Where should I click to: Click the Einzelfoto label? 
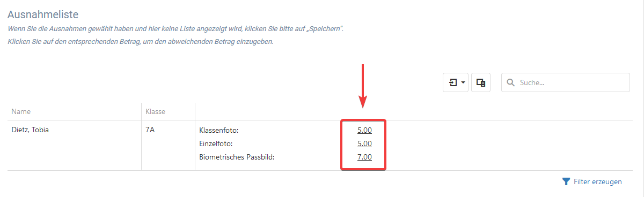pos(215,143)
